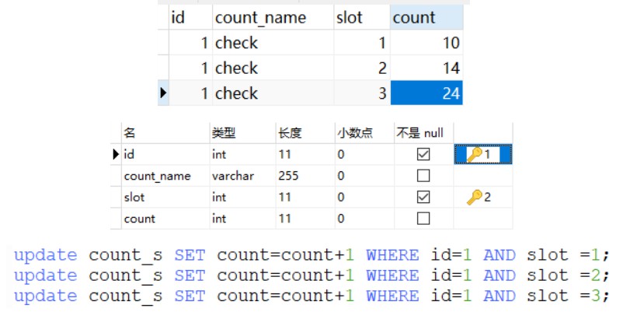Click the slot column header in data grid
The image size is (644, 312).
tap(362, 17)
